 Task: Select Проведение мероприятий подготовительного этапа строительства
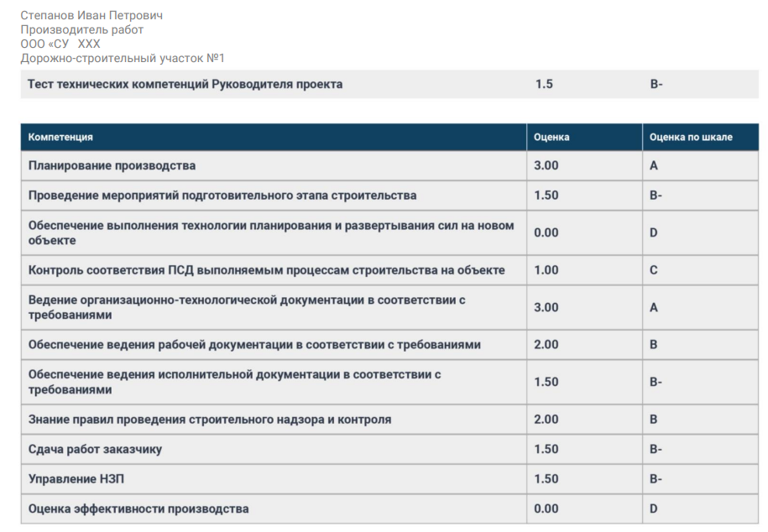click(x=222, y=196)
